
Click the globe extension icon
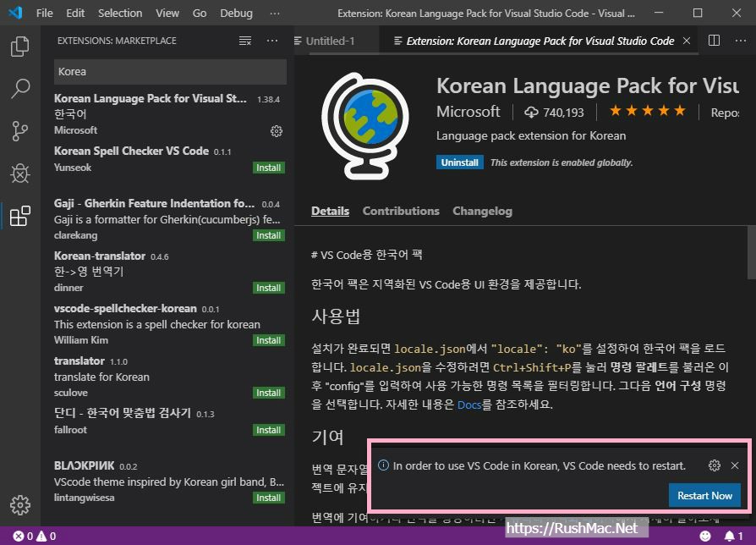tap(365, 126)
